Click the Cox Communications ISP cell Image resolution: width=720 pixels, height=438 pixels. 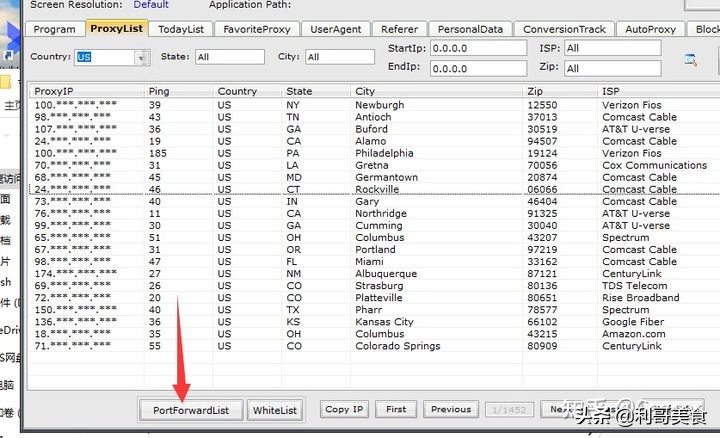(654, 165)
